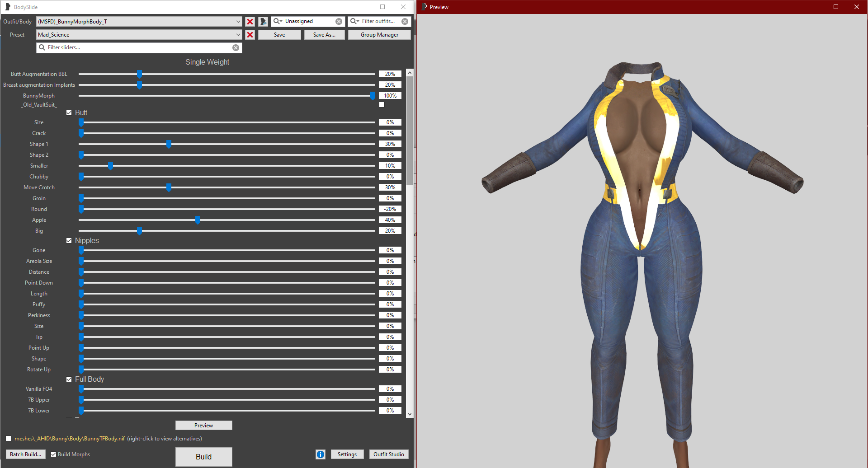
Task: Toggle the _Old_VaultSuit_ zap checkbox
Action: click(382, 105)
